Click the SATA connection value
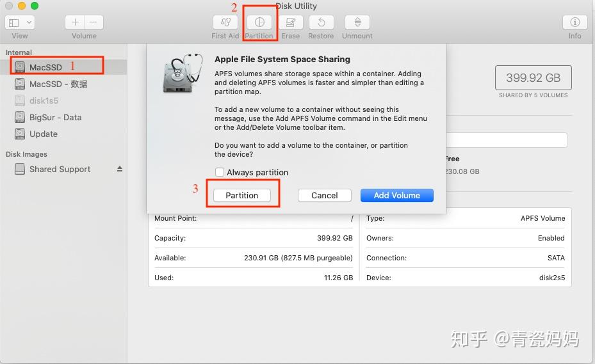Viewport: 595px width, 364px height. coord(556,258)
